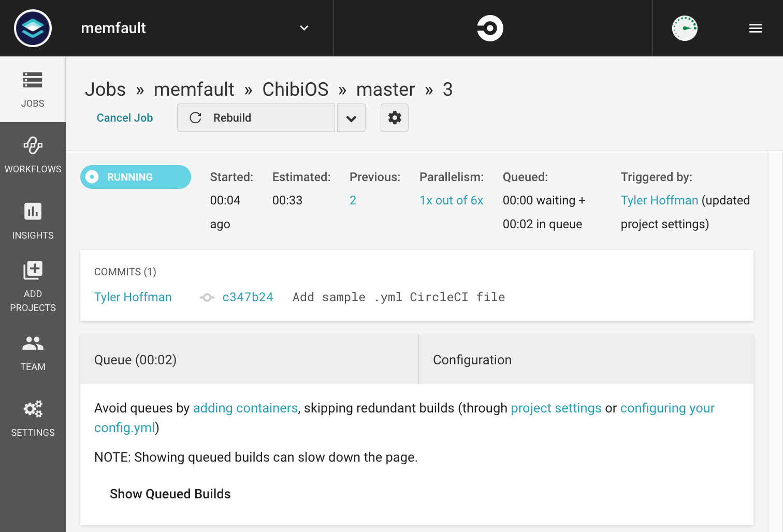
Task: Switch to the Configuration tab
Action: tap(472, 360)
